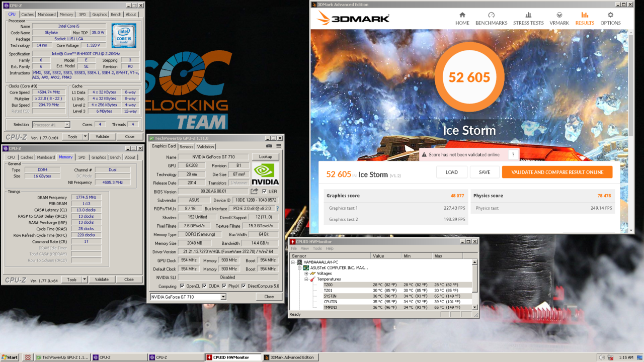Click NVIDIA logo in GPU-Z
This screenshot has width=644, height=362.
pos(265,174)
